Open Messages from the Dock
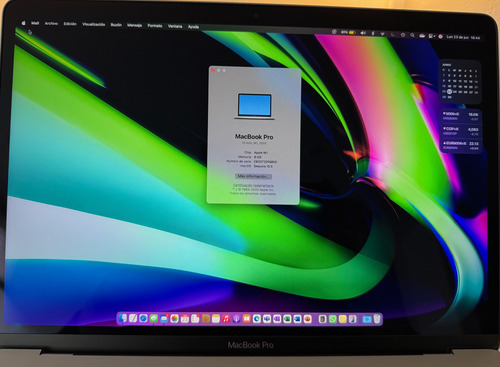 tap(154, 318)
